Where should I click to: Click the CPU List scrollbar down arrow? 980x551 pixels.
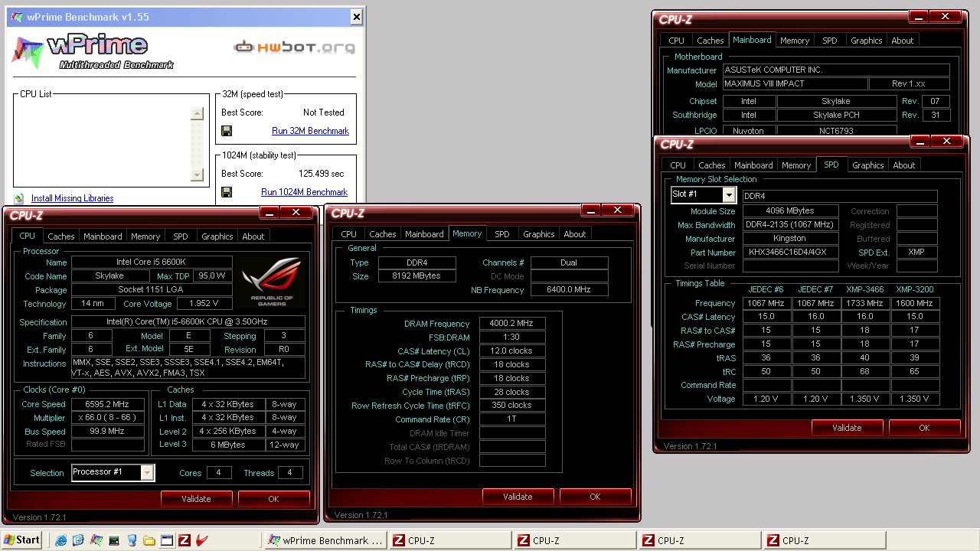(197, 174)
